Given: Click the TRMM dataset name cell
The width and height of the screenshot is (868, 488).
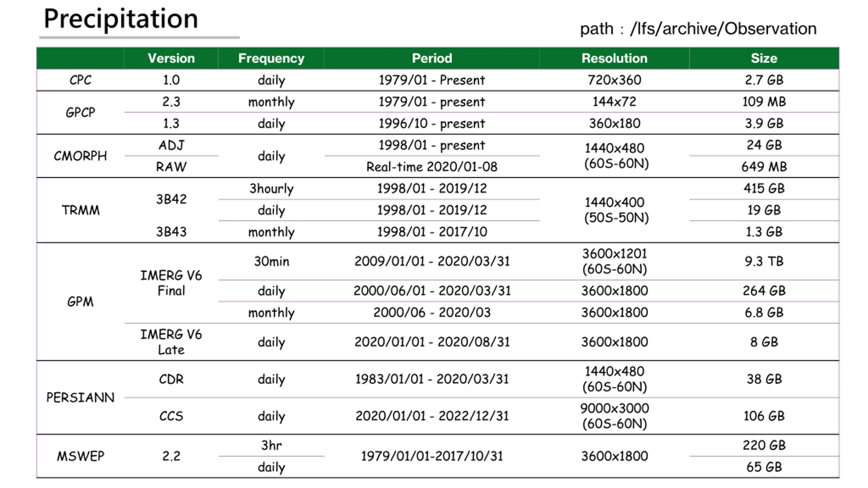Looking at the screenshot, I should click(x=80, y=210).
